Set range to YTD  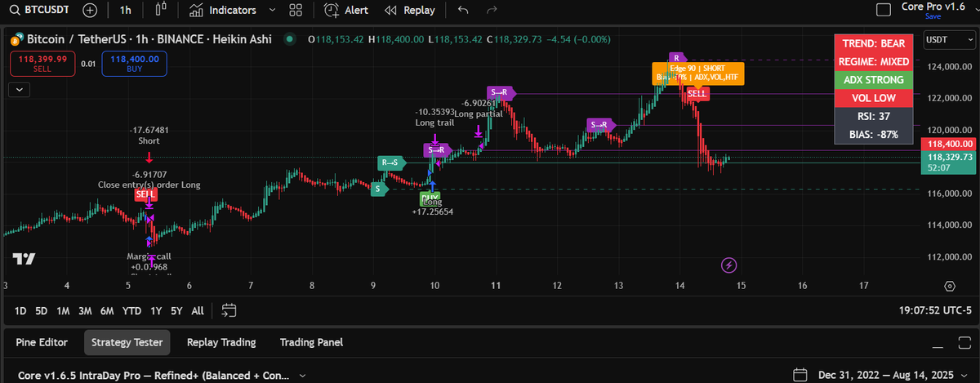click(131, 310)
